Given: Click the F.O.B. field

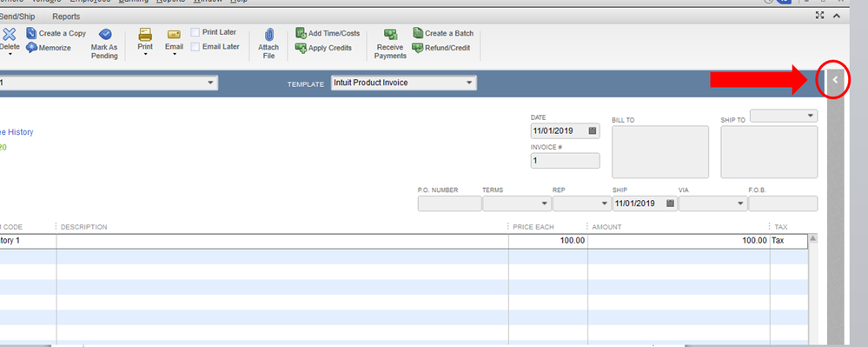Looking at the screenshot, I should tap(783, 204).
